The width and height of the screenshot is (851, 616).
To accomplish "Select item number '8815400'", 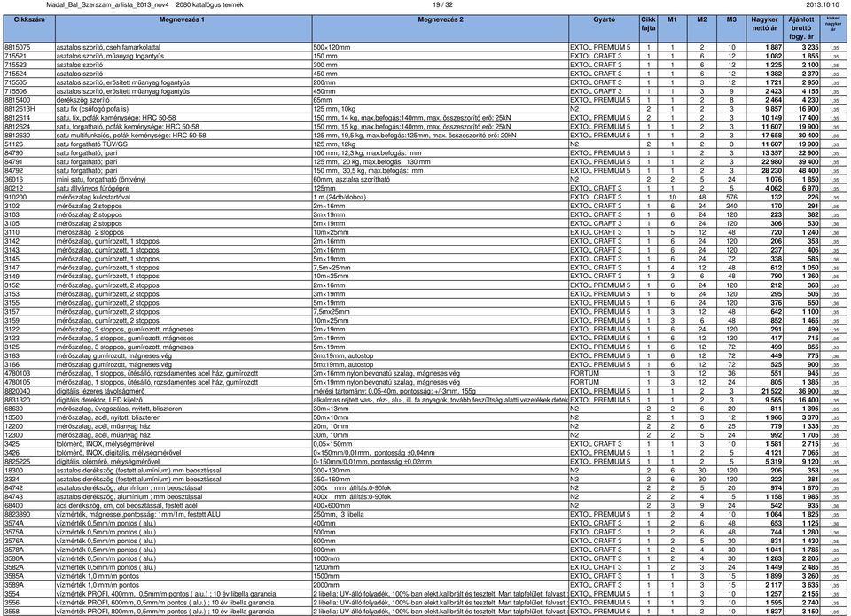I will pyautogui.click(x=18, y=100).
